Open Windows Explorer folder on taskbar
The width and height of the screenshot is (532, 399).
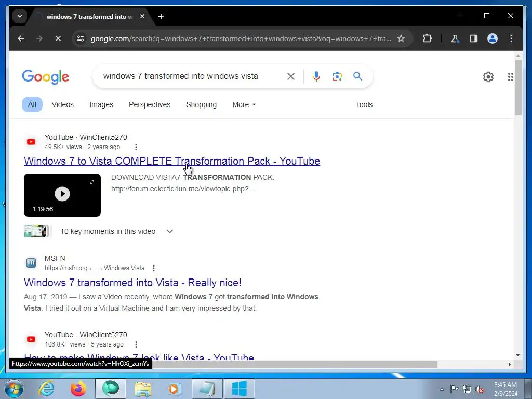pyautogui.click(x=143, y=389)
